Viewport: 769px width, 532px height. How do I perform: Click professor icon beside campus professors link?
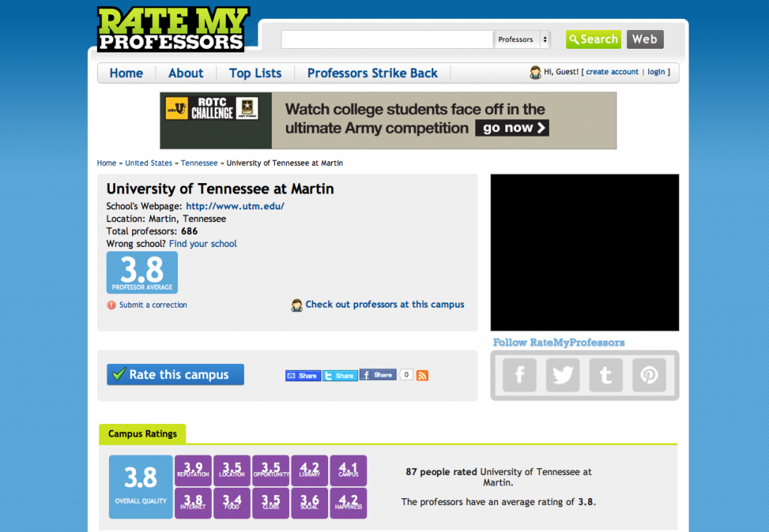297,305
